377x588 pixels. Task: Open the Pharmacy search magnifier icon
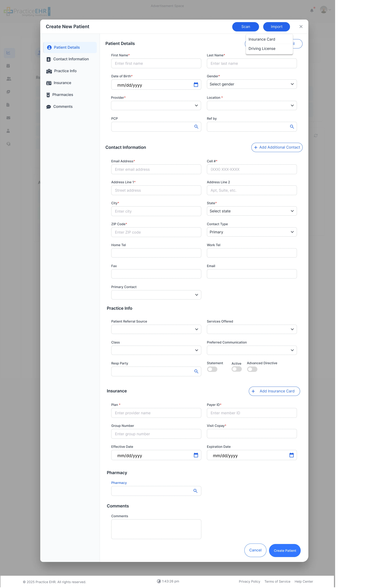click(195, 491)
